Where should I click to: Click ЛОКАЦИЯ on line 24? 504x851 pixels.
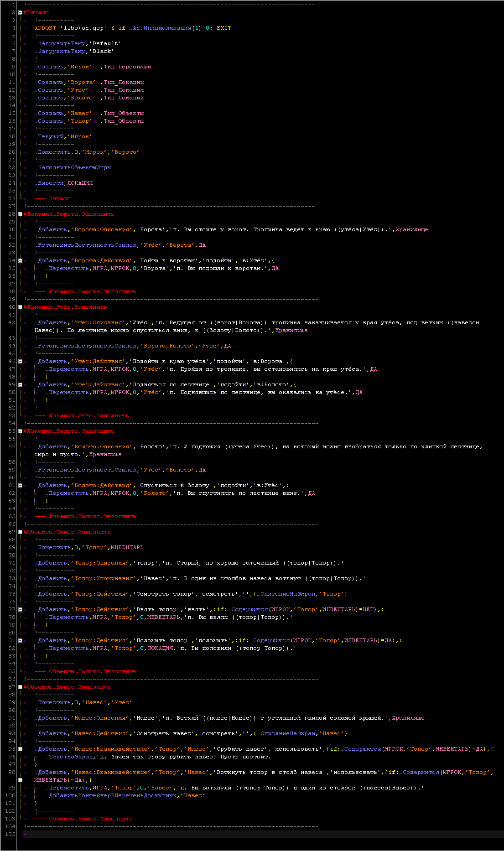tap(80, 183)
